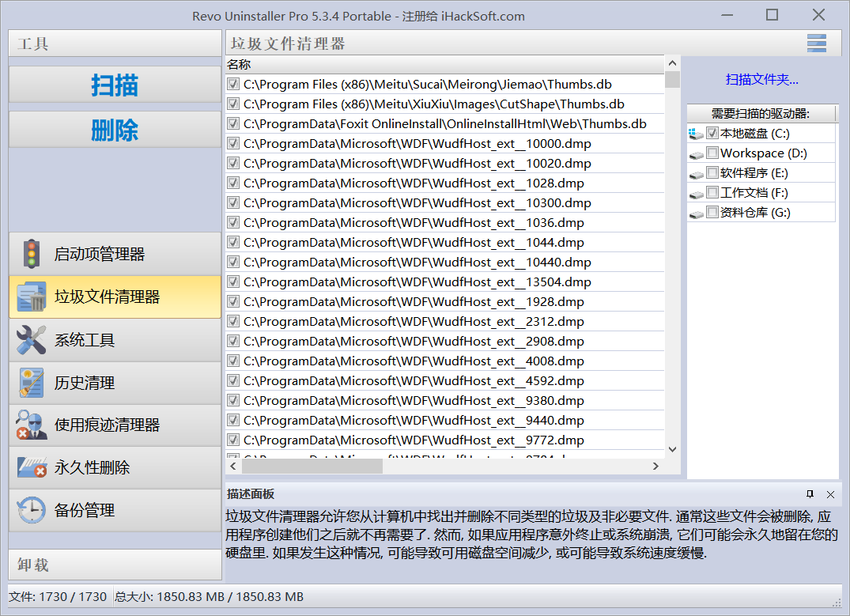Open 永久性删除 from sidebar
The height and width of the screenshot is (616, 850).
115,467
